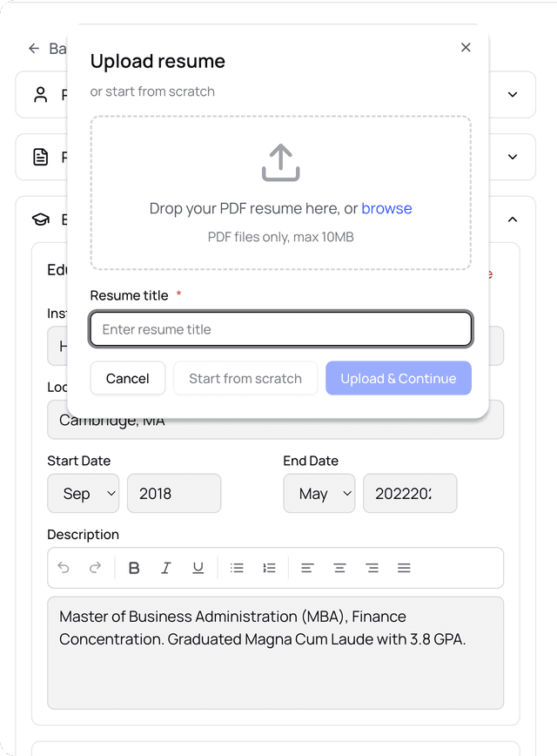Justify the description text
The image size is (557, 756).
click(x=404, y=567)
